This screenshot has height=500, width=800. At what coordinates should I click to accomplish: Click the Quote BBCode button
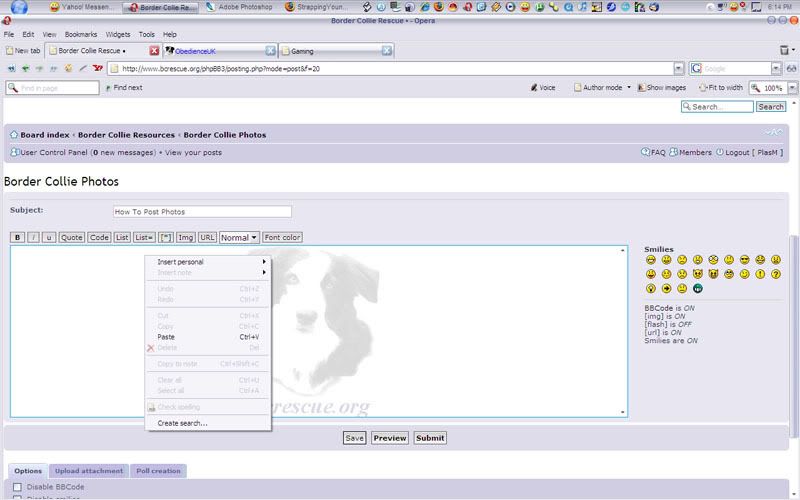71,237
